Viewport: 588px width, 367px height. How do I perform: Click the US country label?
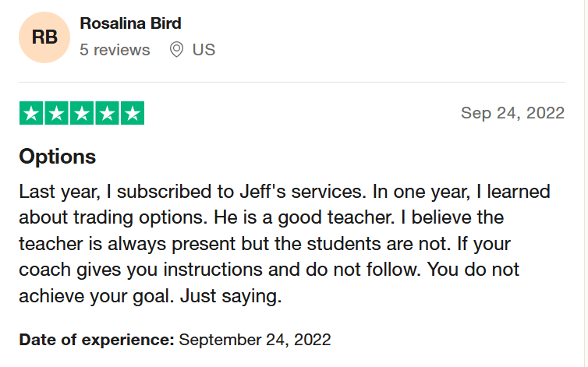(204, 50)
